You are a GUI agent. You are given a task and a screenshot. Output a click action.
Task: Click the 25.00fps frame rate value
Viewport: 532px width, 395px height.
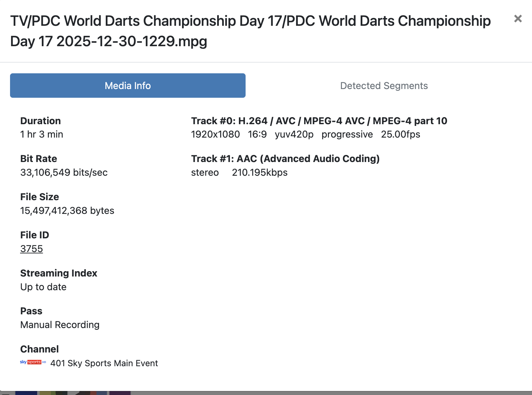coord(401,134)
